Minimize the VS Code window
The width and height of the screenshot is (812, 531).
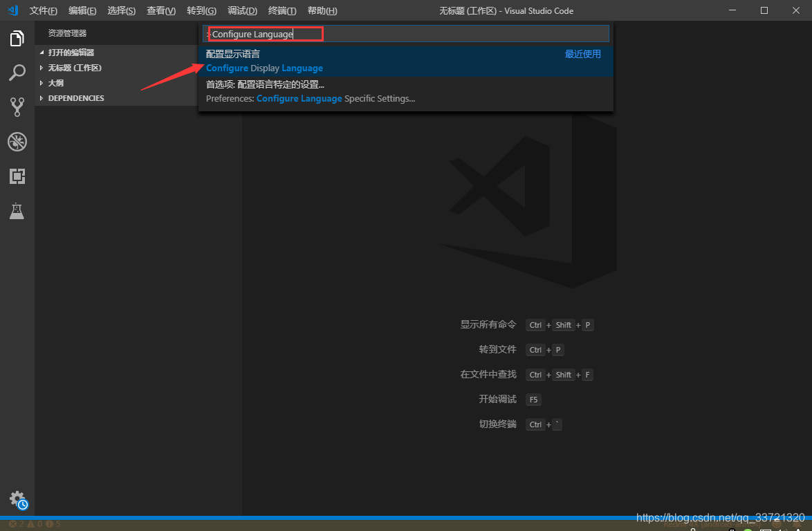point(732,10)
